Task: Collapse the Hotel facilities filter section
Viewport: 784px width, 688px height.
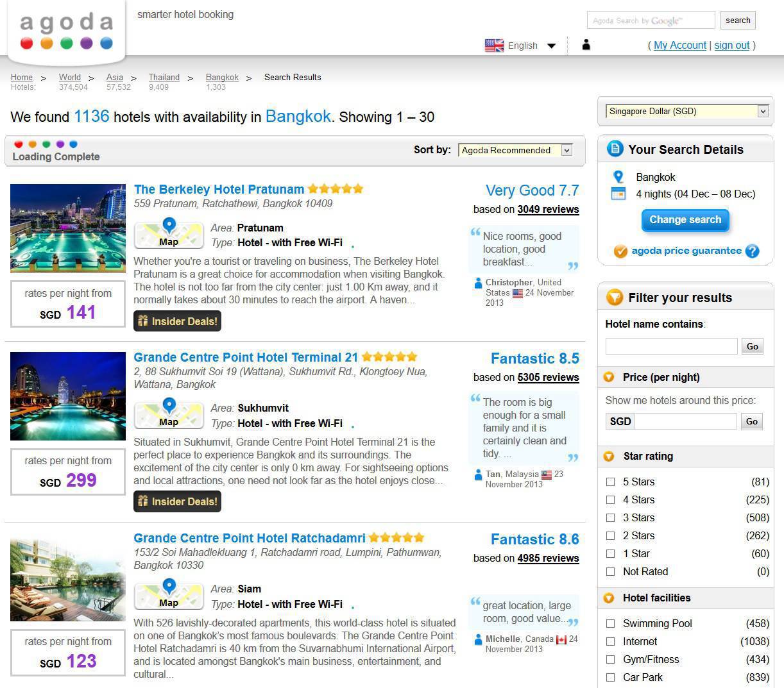Action: [609, 598]
